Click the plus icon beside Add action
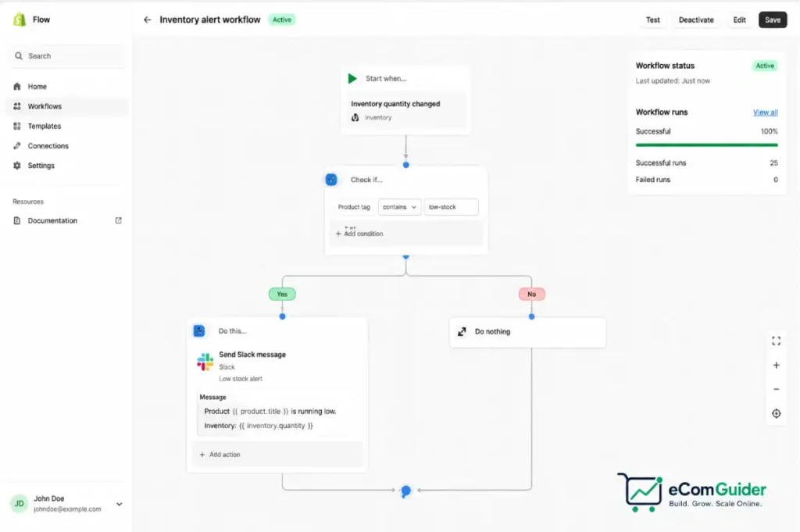 pyautogui.click(x=202, y=455)
